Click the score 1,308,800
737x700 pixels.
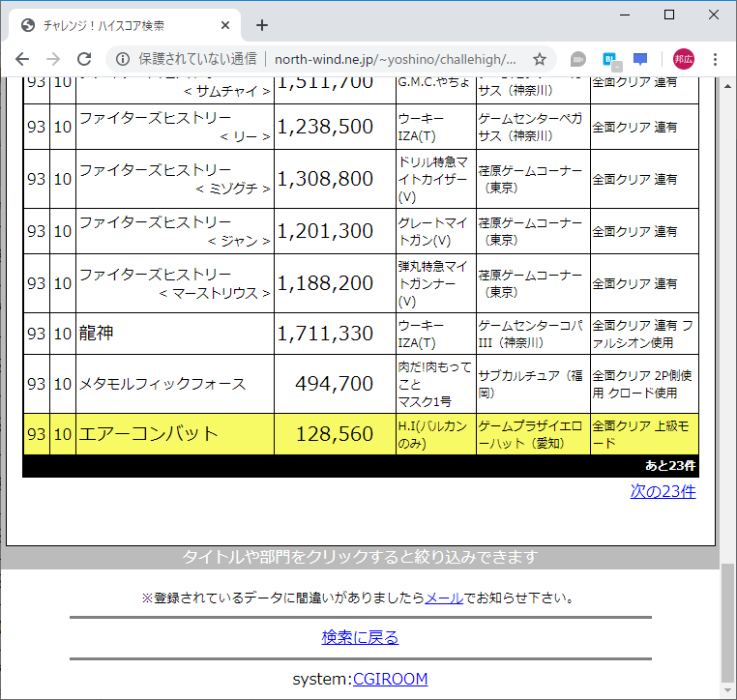tap(325, 179)
